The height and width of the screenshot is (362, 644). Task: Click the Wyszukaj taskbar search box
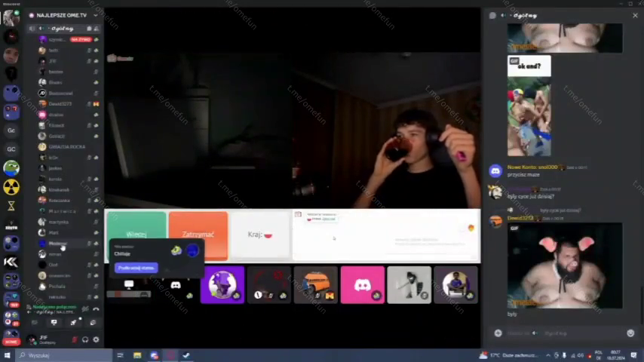point(63,355)
